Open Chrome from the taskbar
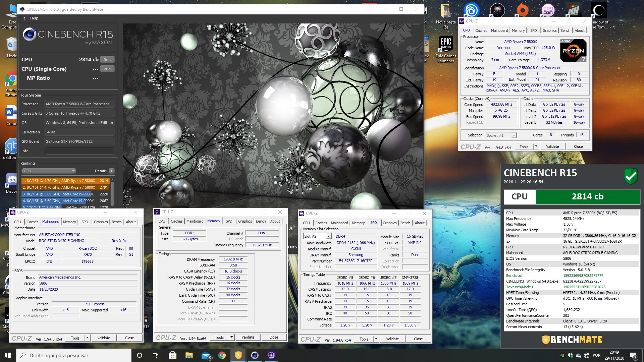The height and width of the screenshot is (362, 644). [222, 355]
